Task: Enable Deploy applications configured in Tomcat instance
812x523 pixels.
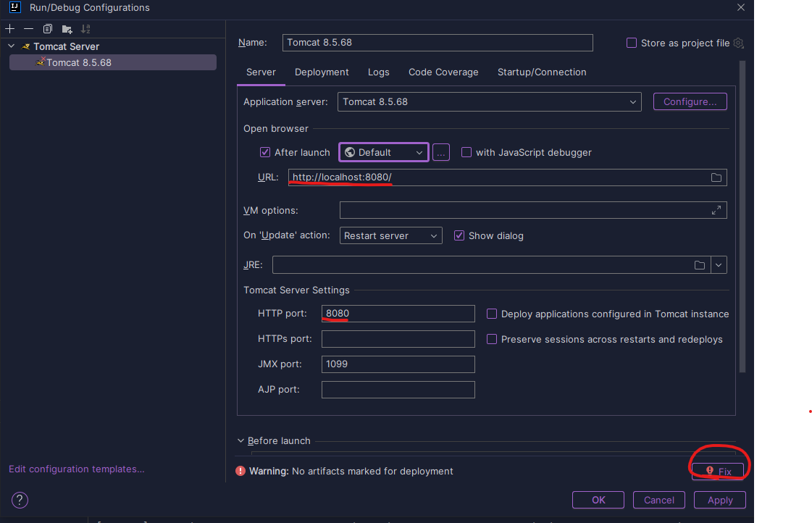Action: click(x=491, y=314)
